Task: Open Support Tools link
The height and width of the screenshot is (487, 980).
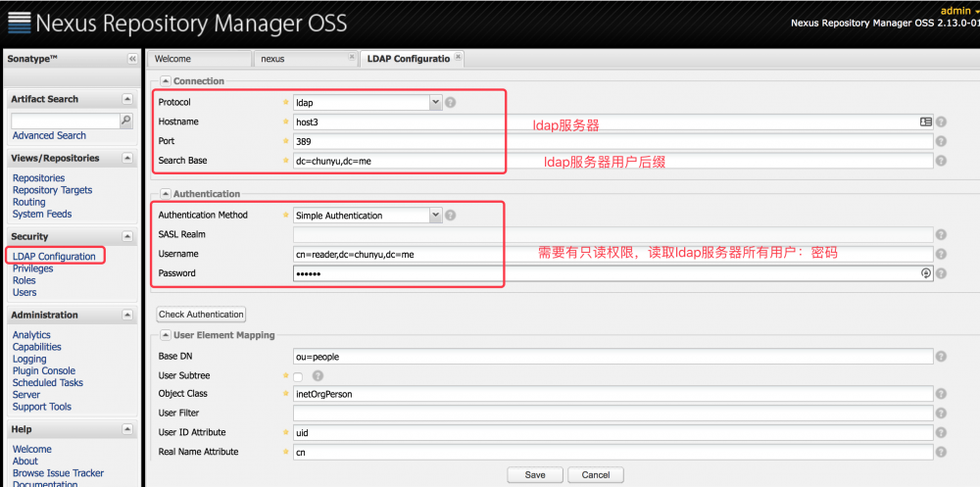Action: coord(42,407)
